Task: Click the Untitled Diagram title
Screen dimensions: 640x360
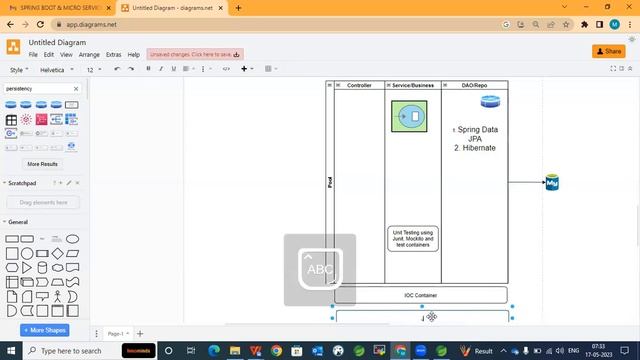Action: (57, 42)
